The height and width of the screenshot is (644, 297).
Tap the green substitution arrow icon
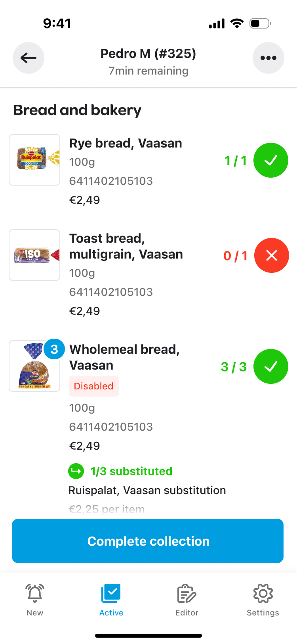tap(76, 471)
